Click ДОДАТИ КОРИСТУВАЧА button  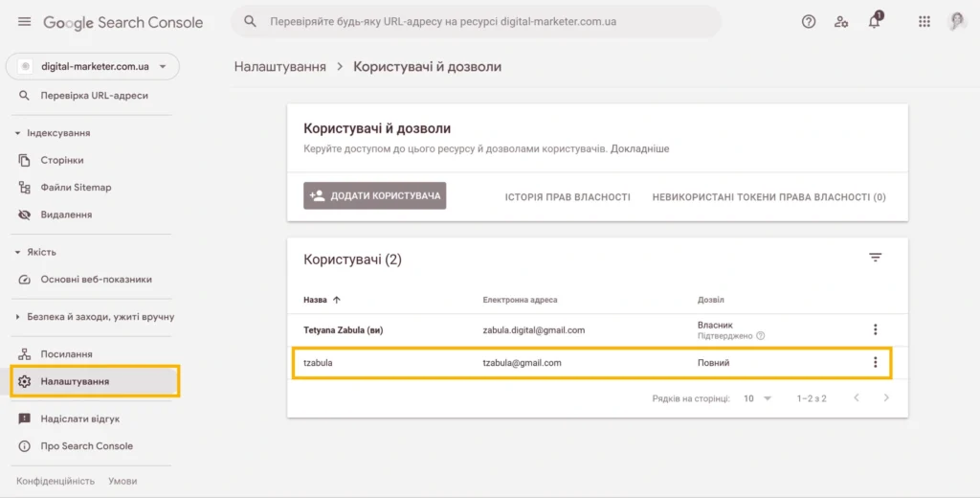click(375, 195)
